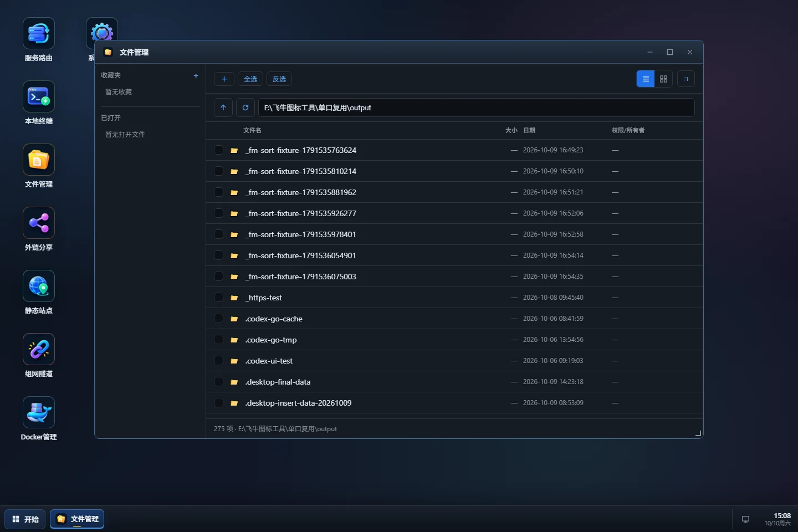Tick the .codex-go-cache checkbox
The width and height of the screenshot is (798, 532).
click(x=219, y=319)
